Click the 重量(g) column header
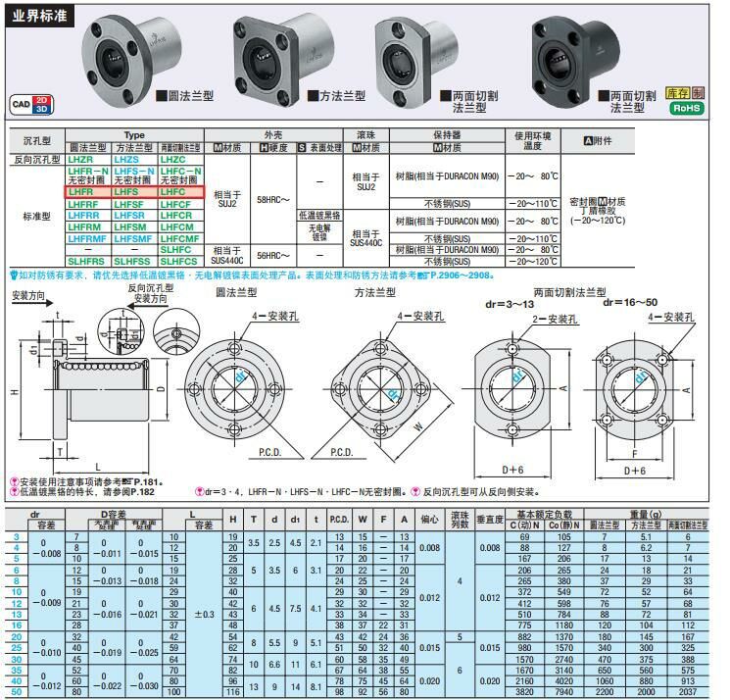Image resolution: width=730 pixels, height=700 pixels. pos(646,514)
